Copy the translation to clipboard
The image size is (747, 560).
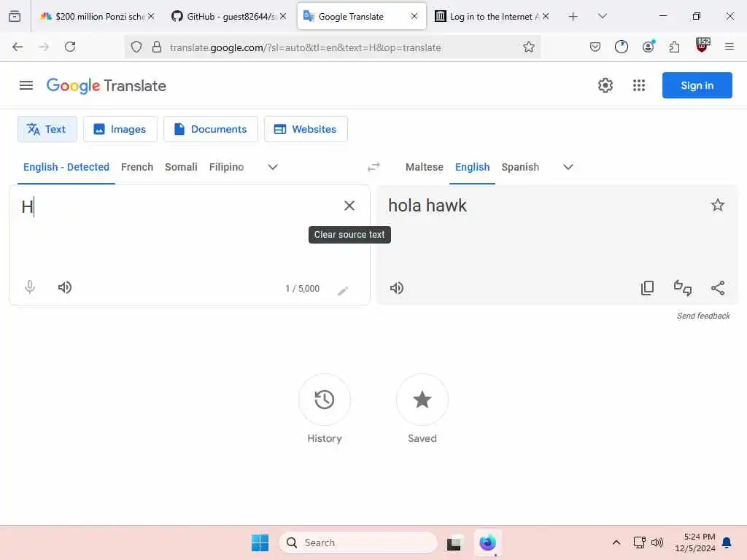coord(648,288)
